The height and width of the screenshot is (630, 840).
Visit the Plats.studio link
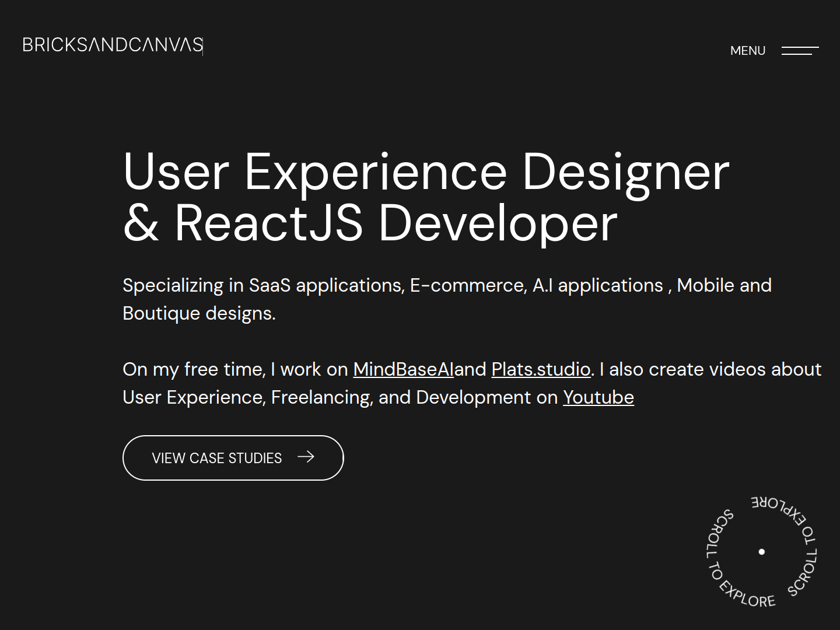540,369
